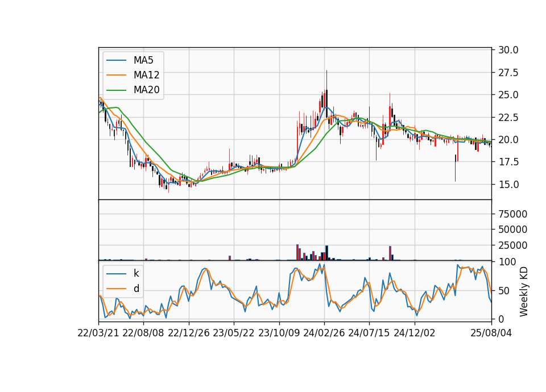Click the 50 label on the KD axis
Image resolution: width=546 pixels, height=392 pixels.
(x=504, y=291)
